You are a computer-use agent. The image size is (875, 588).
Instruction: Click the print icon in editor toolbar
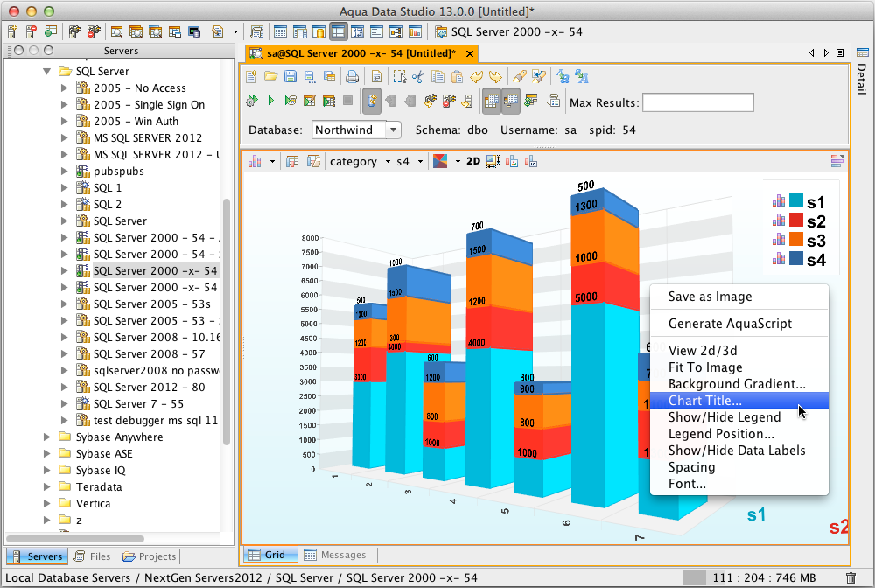pyautogui.click(x=352, y=77)
